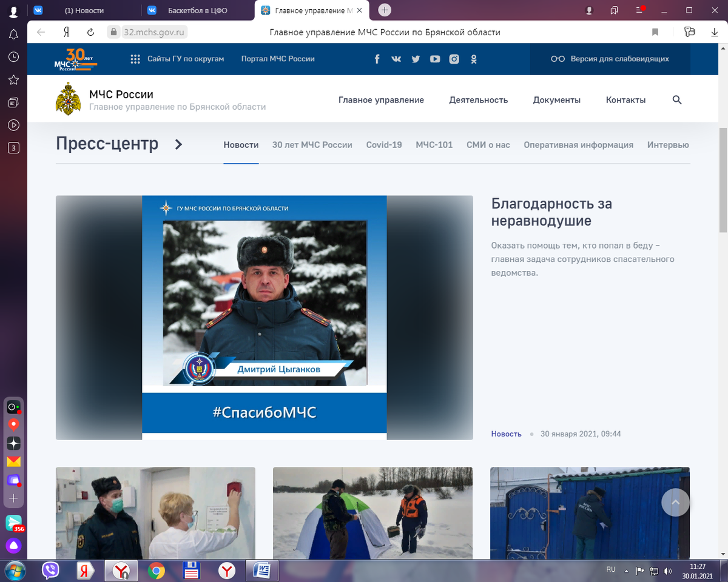
Task: Open the ice fishing tent news thumbnail
Action: click(x=372, y=513)
